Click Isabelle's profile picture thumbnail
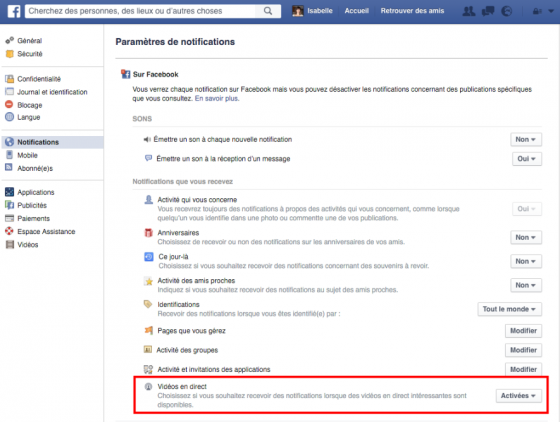Viewport: 560px width, 422px height. tap(298, 11)
